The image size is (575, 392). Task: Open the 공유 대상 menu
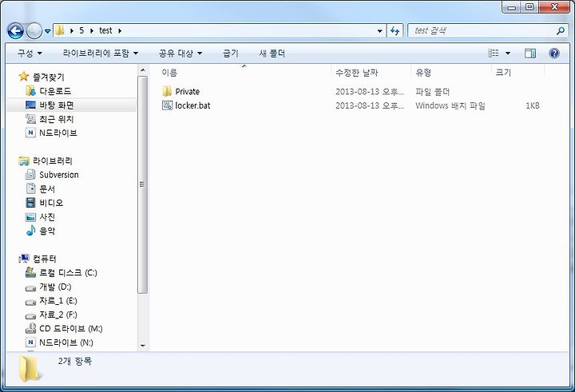(180, 53)
